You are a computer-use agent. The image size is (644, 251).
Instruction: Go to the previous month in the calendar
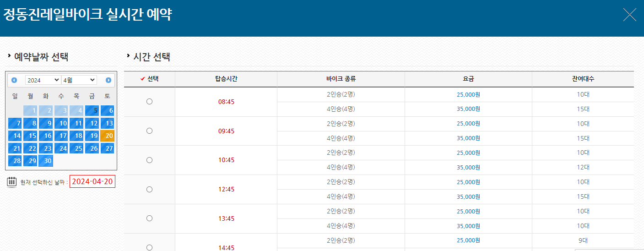[14, 80]
